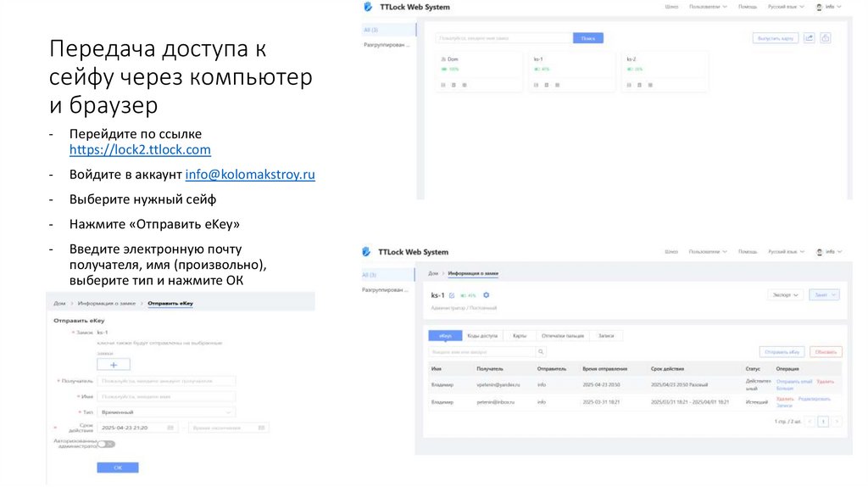This screenshot has height=487, width=868.
Task: Click Отправить eKey button above table
Action: tap(782, 352)
